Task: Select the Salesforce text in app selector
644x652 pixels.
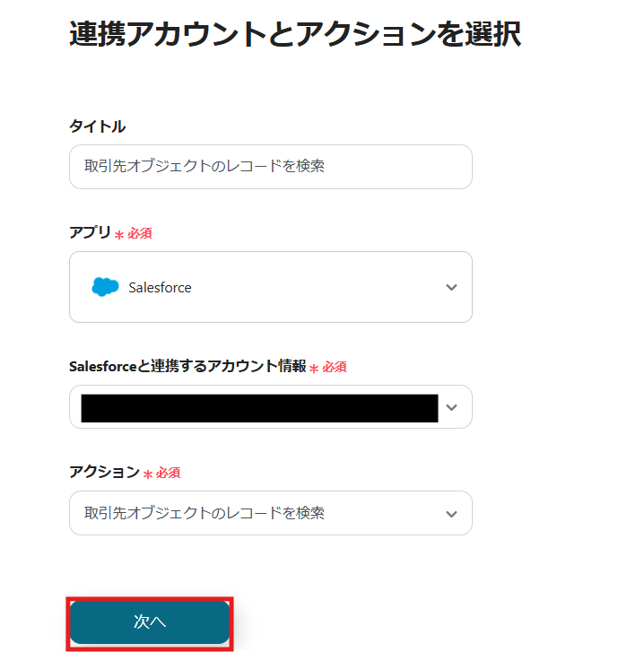Action: (160, 287)
